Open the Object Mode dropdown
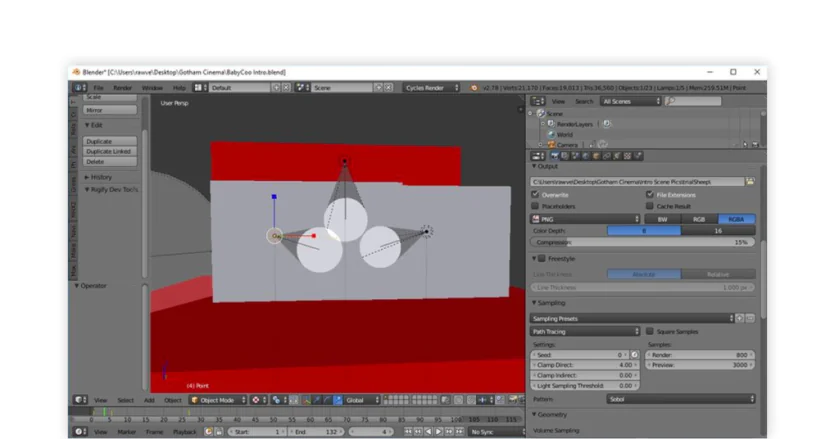The width and height of the screenshot is (839, 439). tap(219, 400)
